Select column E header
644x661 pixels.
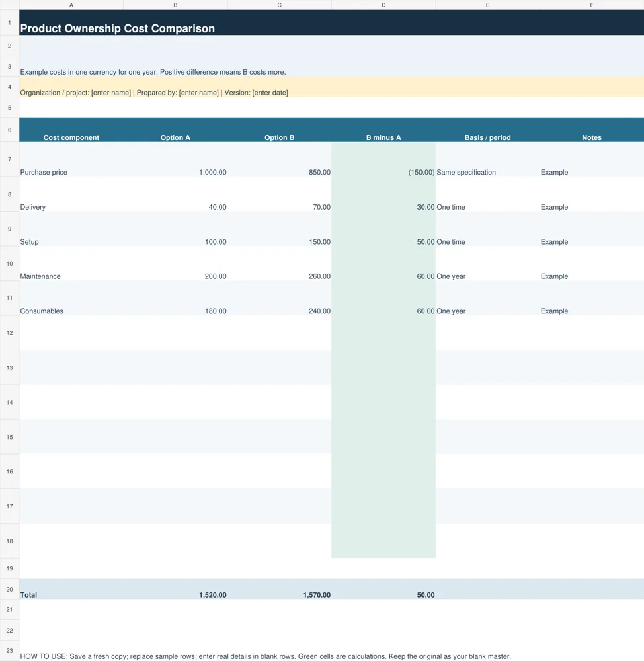pyautogui.click(x=487, y=5)
